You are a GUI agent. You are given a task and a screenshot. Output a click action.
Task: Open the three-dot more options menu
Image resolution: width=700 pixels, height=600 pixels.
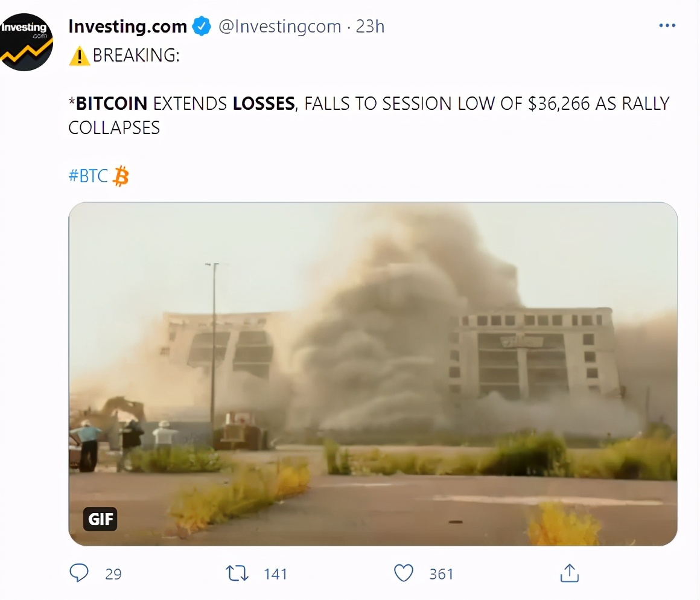coord(667,26)
